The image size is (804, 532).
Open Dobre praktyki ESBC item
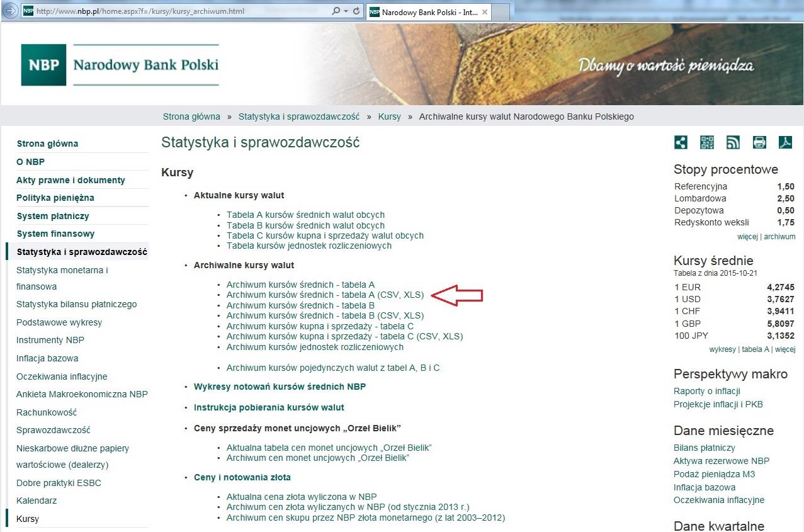coord(59,483)
